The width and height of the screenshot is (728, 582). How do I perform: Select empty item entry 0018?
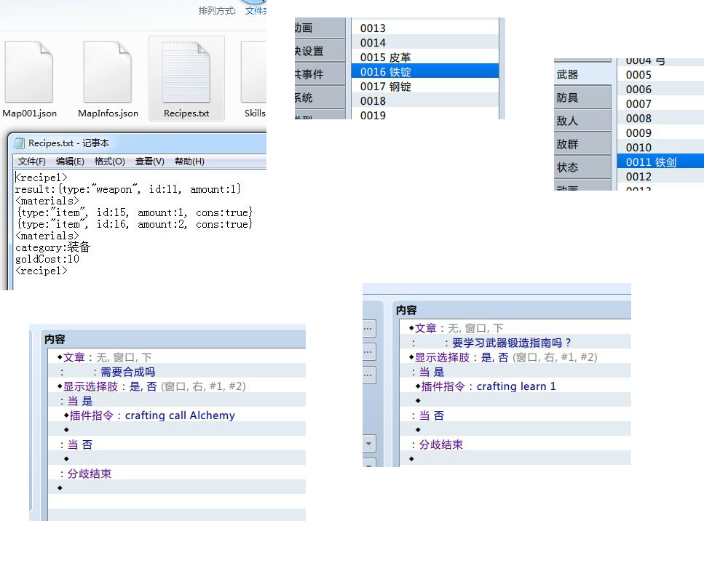[x=425, y=100]
